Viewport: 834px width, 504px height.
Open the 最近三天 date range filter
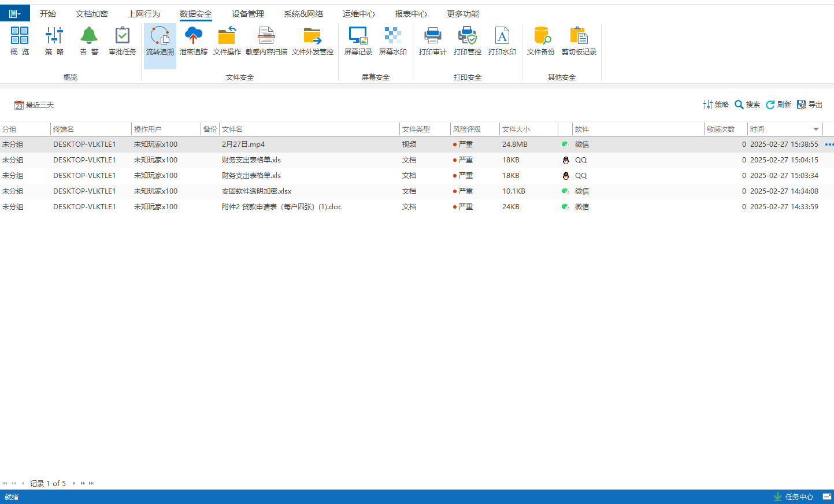34,105
